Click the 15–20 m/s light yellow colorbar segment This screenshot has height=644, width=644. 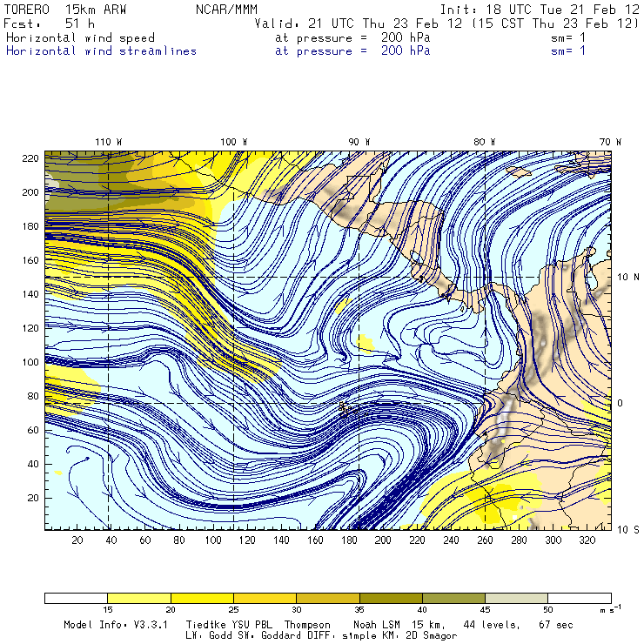click(x=139, y=598)
